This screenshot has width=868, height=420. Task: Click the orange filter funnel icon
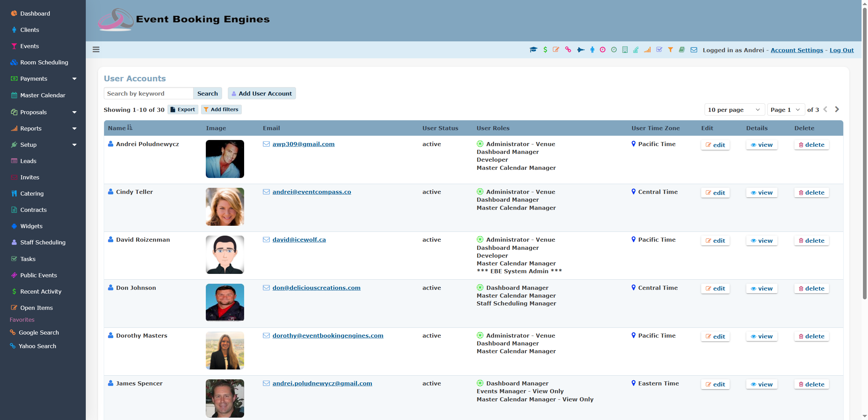pos(671,50)
